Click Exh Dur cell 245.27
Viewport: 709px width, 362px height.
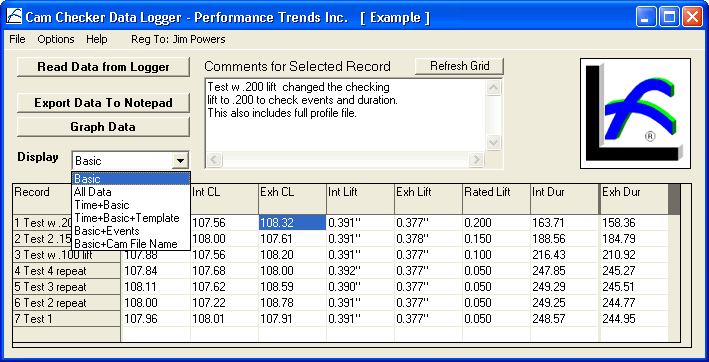point(634,271)
